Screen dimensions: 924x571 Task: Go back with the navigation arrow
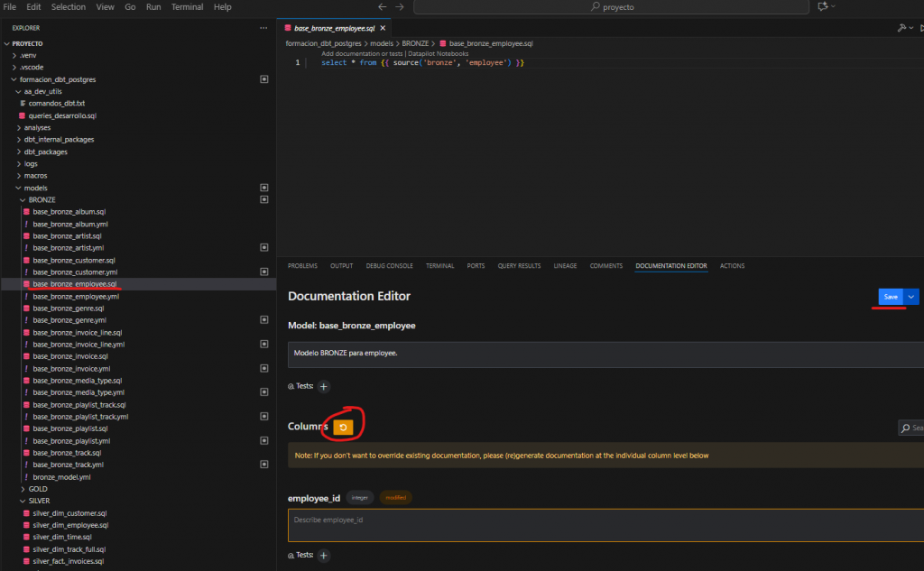click(x=383, y=6)
